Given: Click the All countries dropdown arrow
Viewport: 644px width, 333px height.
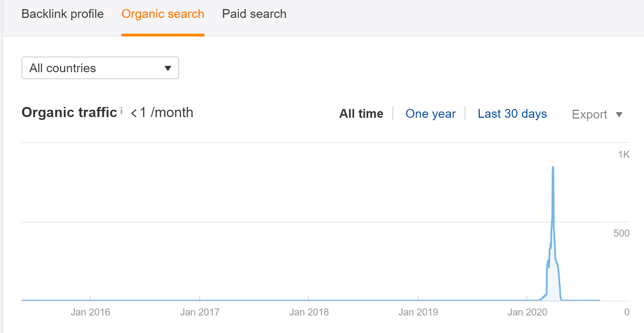Looking at the screenshot, I should click(x=168, y=68).
